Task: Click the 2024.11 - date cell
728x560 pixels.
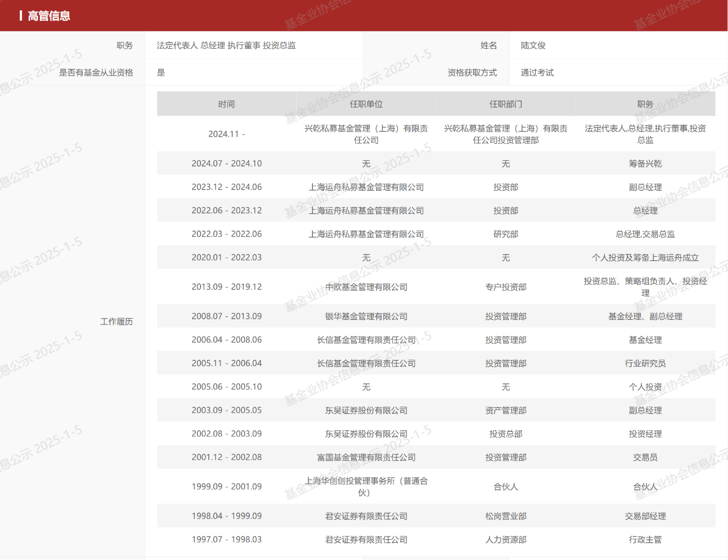Action: pos(226,134)
